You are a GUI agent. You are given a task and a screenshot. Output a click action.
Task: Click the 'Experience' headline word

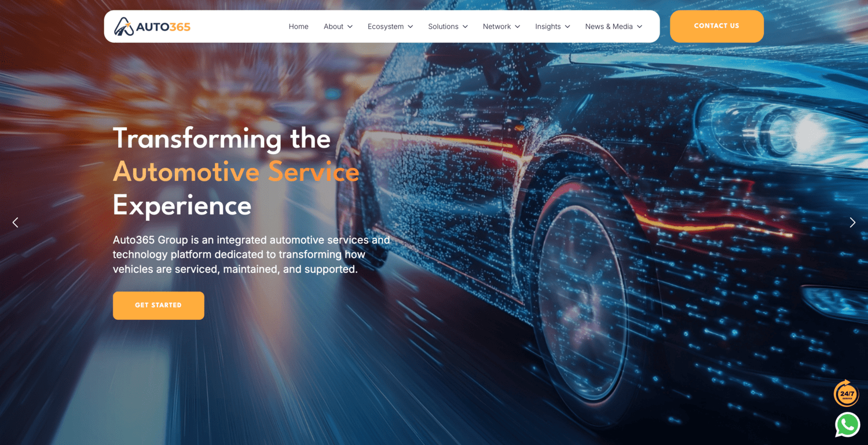point(182,206)
